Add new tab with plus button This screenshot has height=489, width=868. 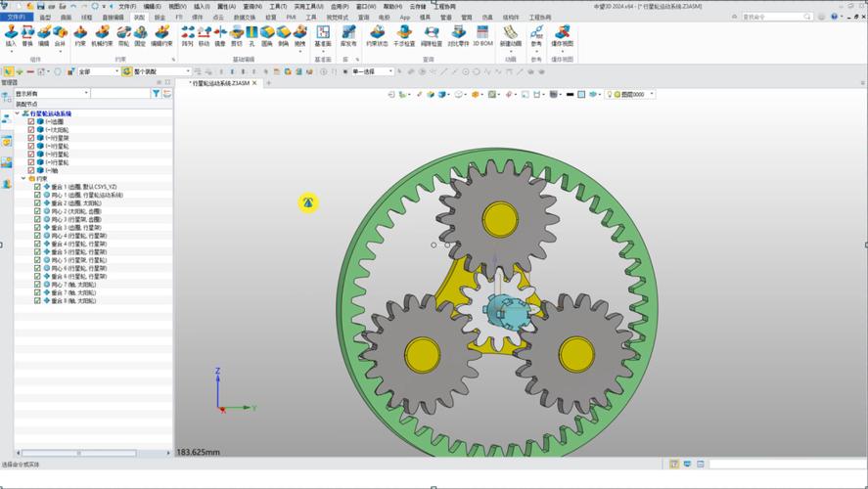pyautogui.click(x=268, y=83)
